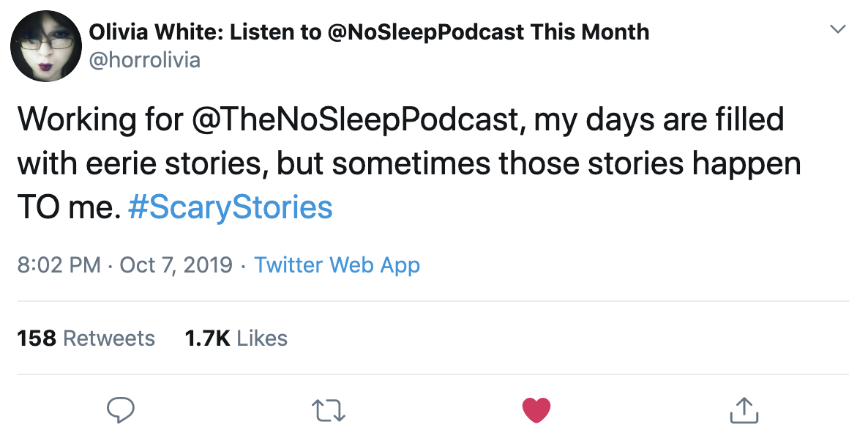
Task: View the 1.7K Likes list
Action: pos(236,338)
